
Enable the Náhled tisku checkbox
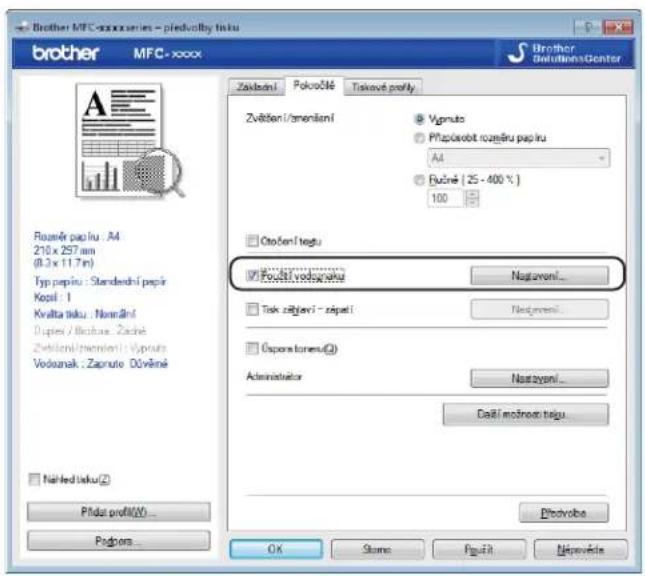34,479
